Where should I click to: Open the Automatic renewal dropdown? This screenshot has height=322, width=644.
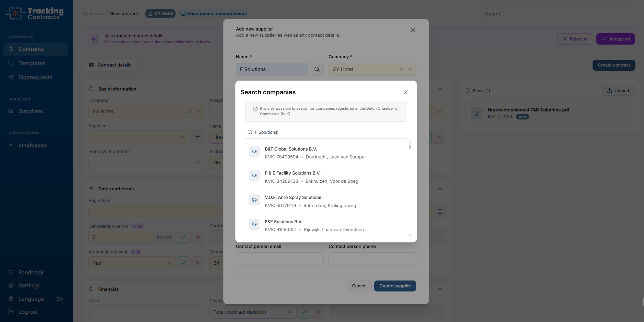point(132,263)
